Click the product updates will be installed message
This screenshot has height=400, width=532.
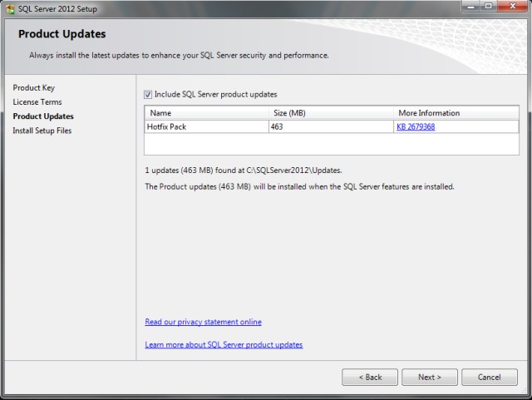(x=299, y=187)
